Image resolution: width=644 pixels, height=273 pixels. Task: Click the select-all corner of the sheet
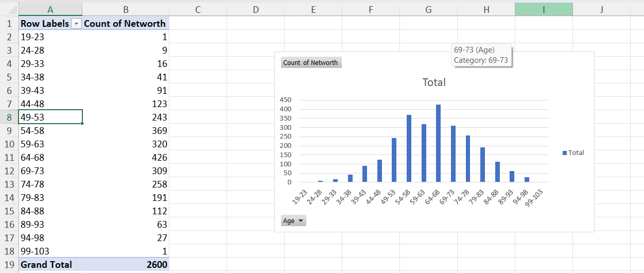pos(9,9)
